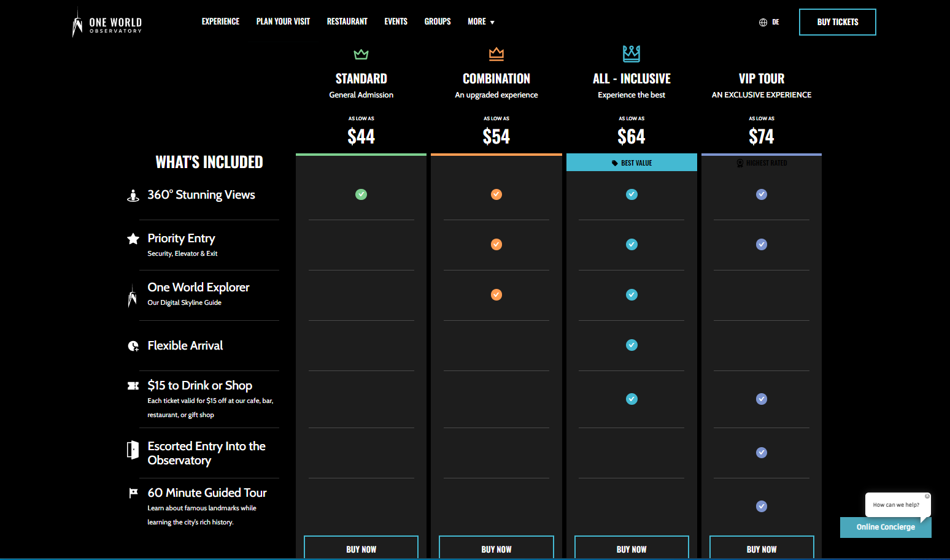Close the 'How can we help?' bubble
The width and height of the screenshot is (950, 560).
click(x=927, y=496)
